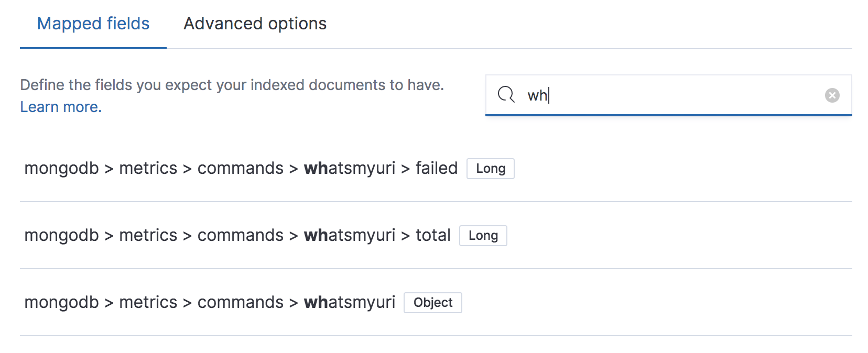Click whatsmyuri in the failed field path

point(350,168)
